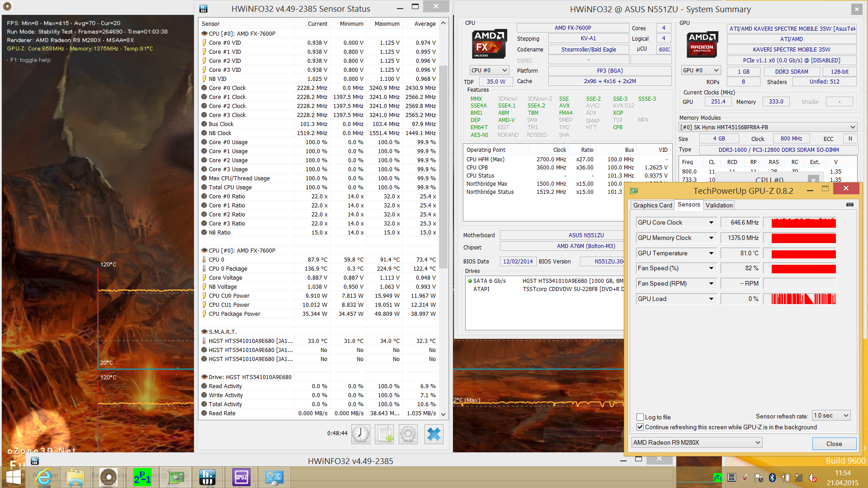The image size is (868, 488).
Task: Click the GPU Temperature red graph bar
Action: point(803,253)
